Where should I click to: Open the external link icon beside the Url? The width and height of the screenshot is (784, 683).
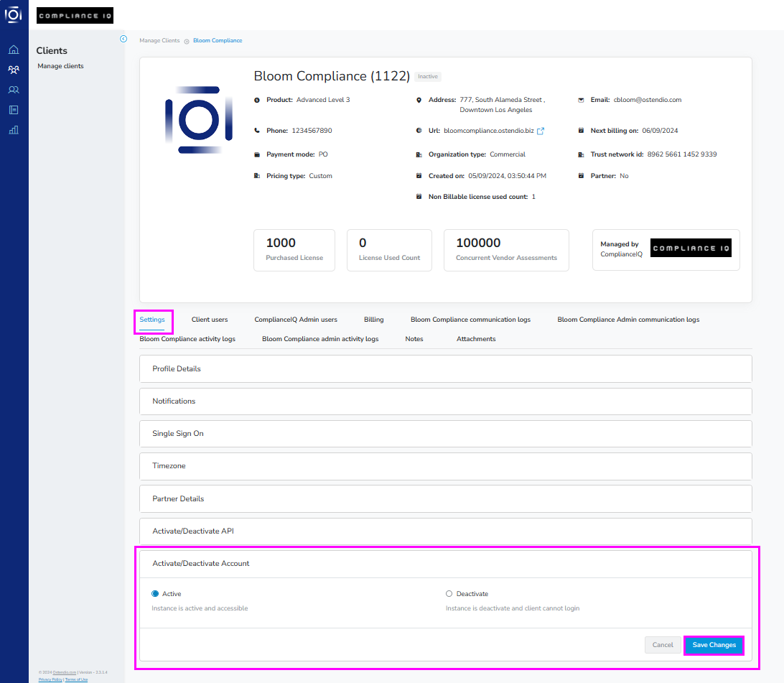coord(541,131)
